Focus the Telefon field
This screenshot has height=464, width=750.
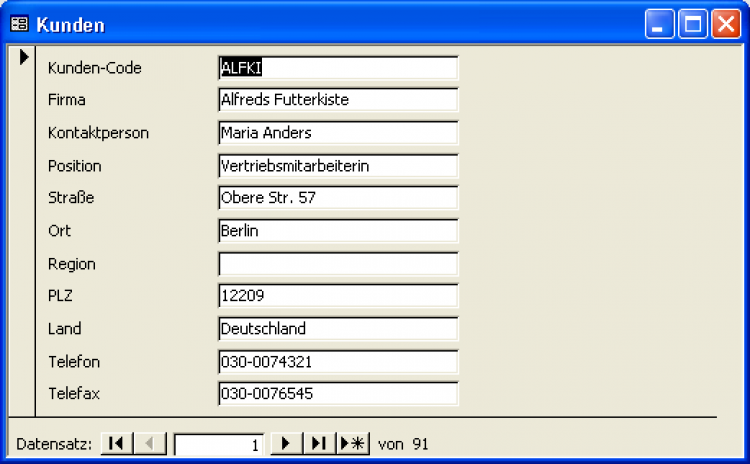(337, 361)
